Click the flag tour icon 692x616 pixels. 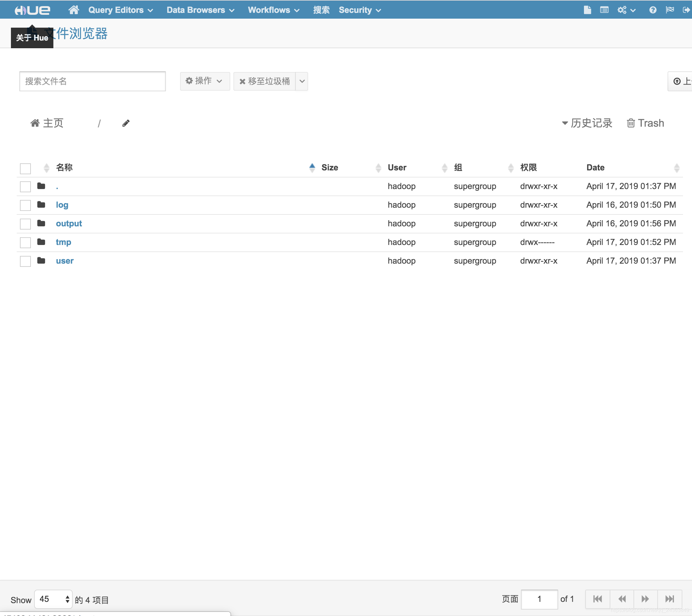(670, 10)
